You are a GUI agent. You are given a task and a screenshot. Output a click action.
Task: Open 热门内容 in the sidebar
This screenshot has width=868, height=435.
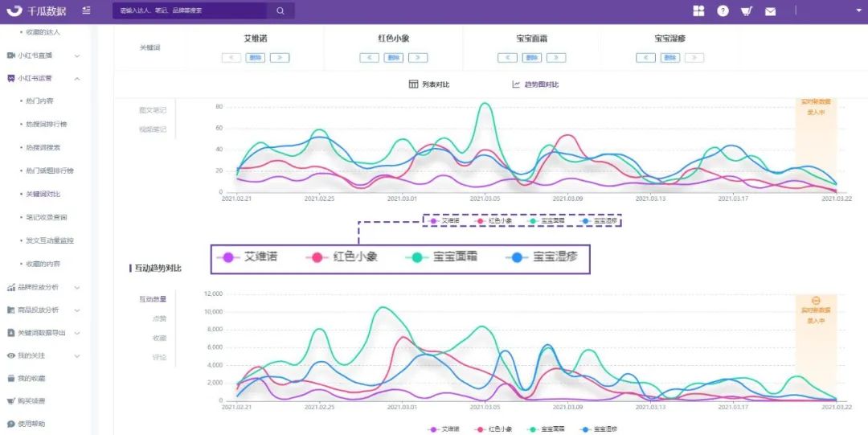pyautogui.click(x=40, y=101)
